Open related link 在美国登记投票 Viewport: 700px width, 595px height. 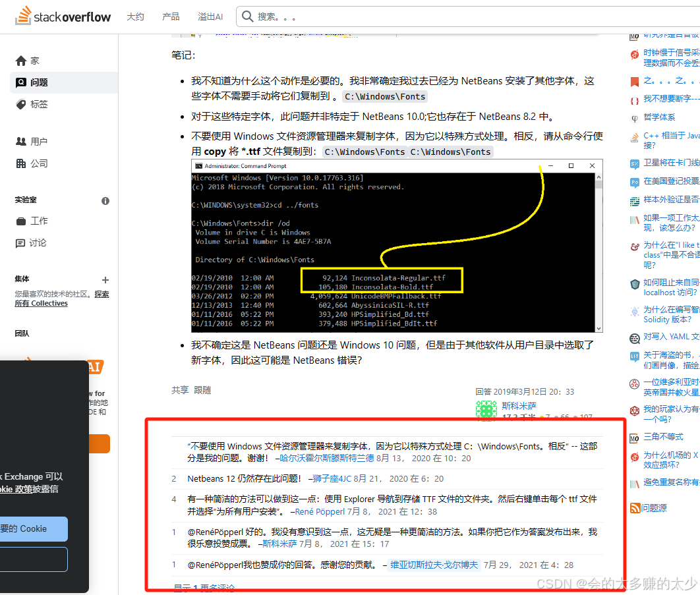click(x=672, y=181)
